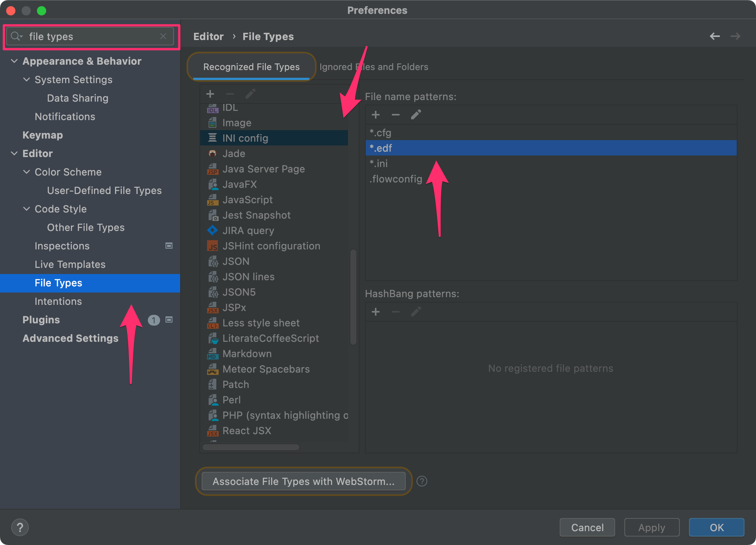Switch to Ignored Files and Folders tab

point(374,67)
